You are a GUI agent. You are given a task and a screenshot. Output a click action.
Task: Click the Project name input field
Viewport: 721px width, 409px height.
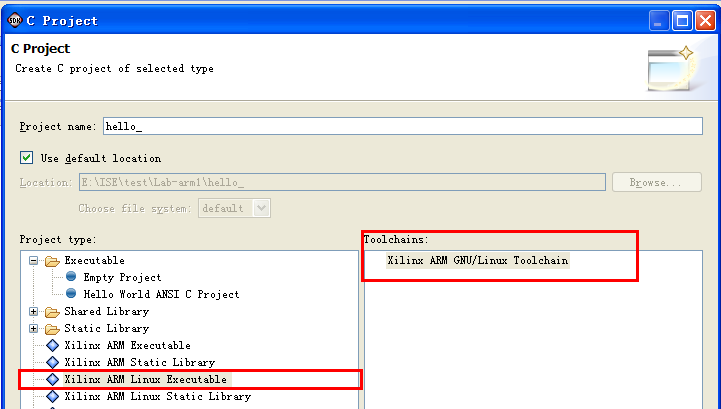tap(403, 126)
